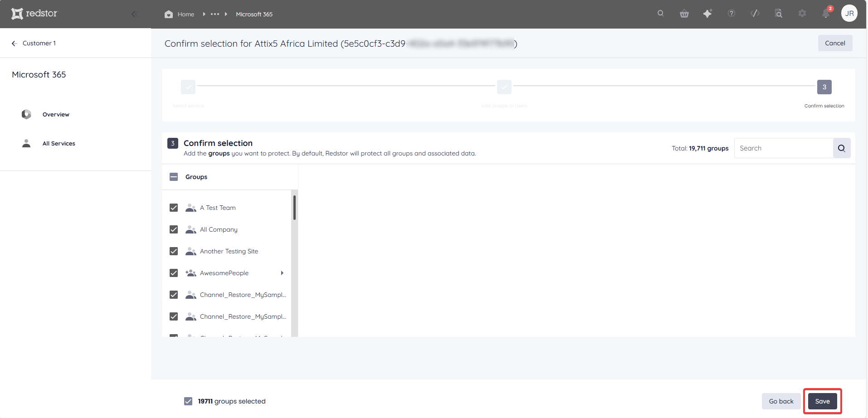Open the basket icon in top bar
The image size is (868, 418).
click(x=684, y=14)
